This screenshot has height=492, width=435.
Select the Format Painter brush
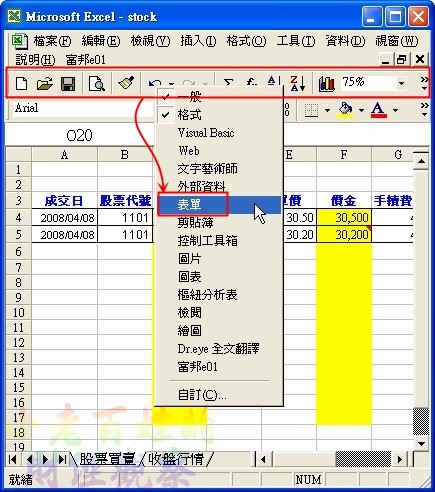click(126, 83)
